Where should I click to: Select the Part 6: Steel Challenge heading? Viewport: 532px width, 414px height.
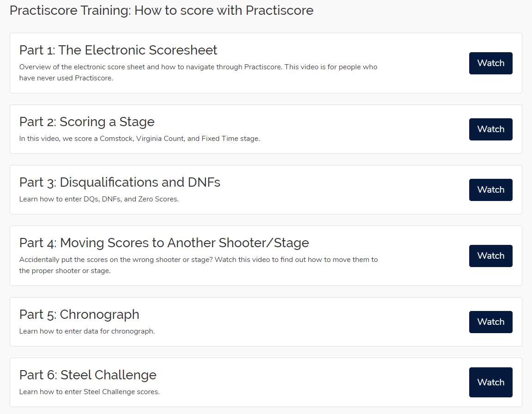coord(88,375)
